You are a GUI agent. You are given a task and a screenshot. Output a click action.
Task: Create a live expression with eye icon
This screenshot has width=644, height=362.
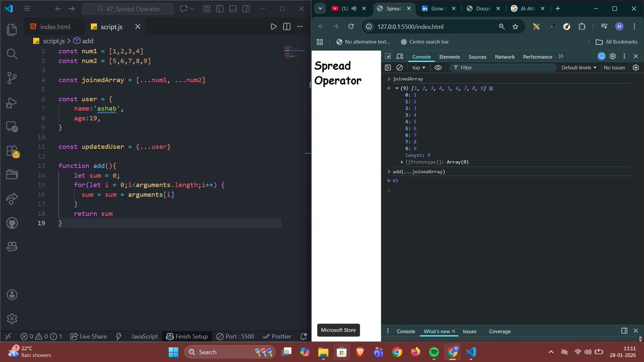[x=438, y=68]
